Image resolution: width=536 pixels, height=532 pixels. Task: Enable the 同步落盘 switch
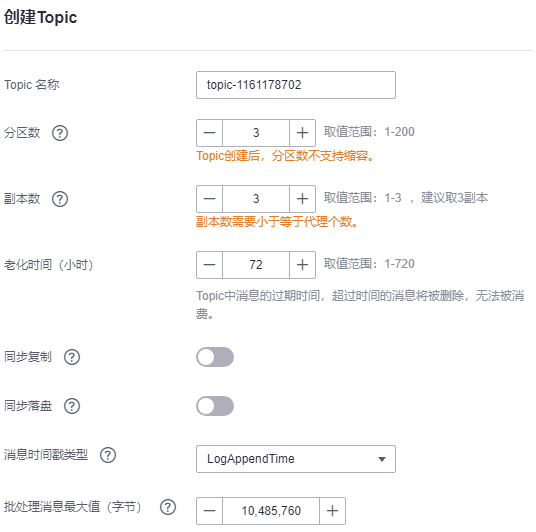[x=215, y=406]
